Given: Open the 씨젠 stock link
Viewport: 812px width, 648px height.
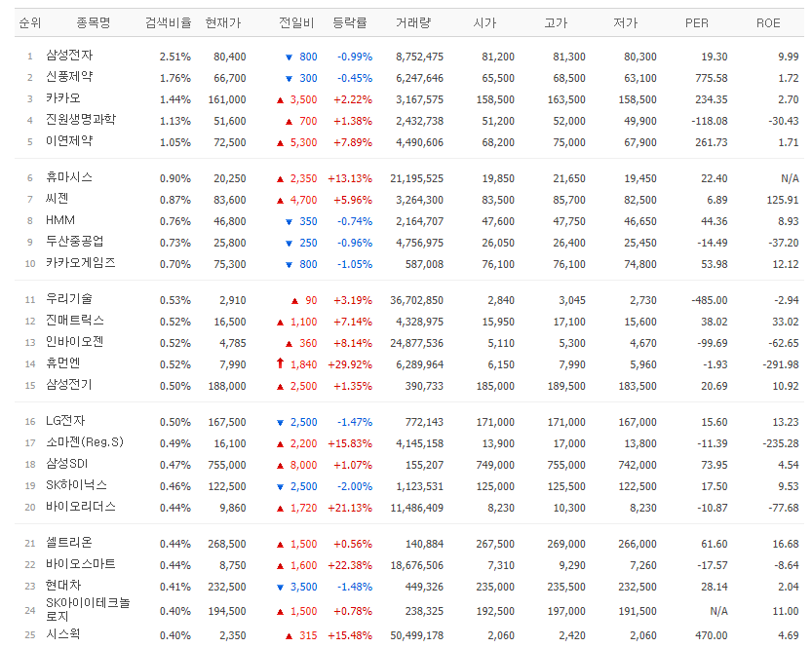Looking at the screenshot, I should (x=57, y=198).
